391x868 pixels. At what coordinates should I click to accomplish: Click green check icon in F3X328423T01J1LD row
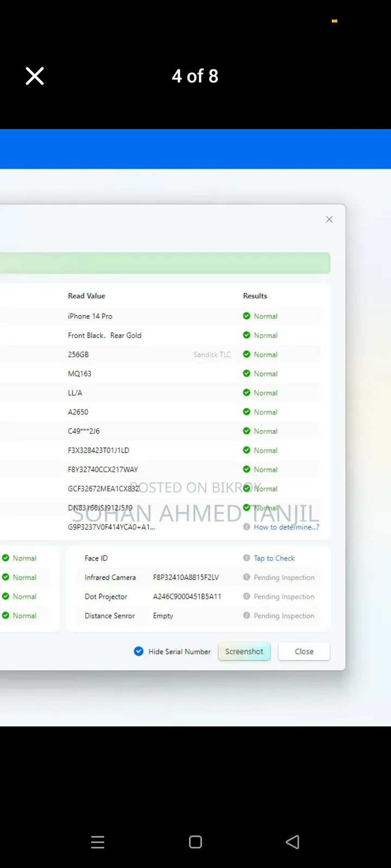(247, 450)
